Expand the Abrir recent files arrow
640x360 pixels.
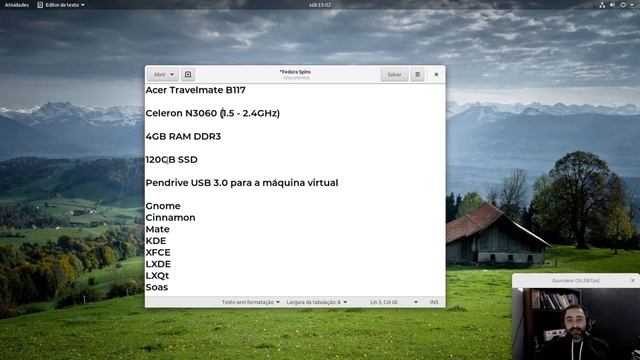[172, 74]
